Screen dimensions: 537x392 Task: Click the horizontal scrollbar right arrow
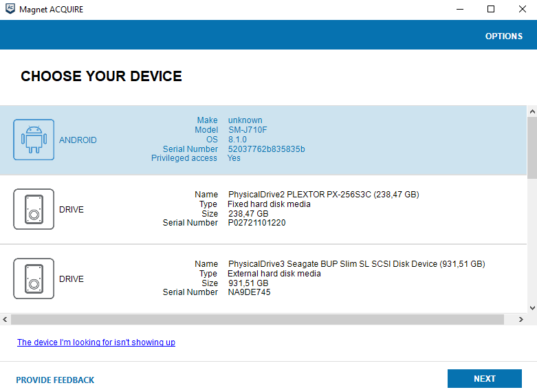click(521, 319)
